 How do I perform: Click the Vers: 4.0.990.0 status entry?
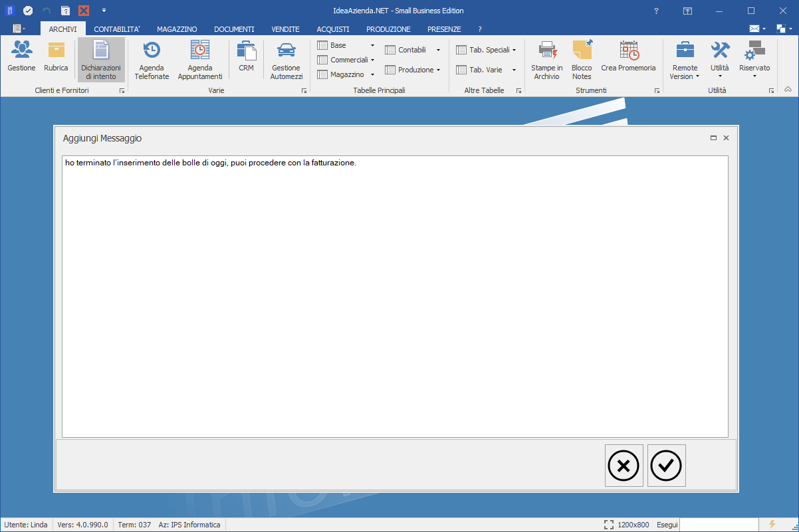pyautogui.click(x=83, y=525)
